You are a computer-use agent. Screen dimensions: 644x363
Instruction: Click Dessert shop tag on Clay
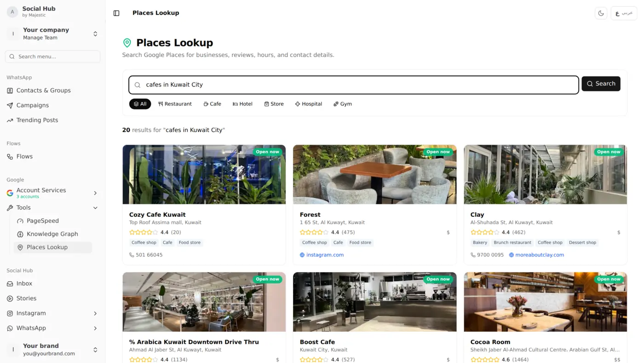coord(582,243)
